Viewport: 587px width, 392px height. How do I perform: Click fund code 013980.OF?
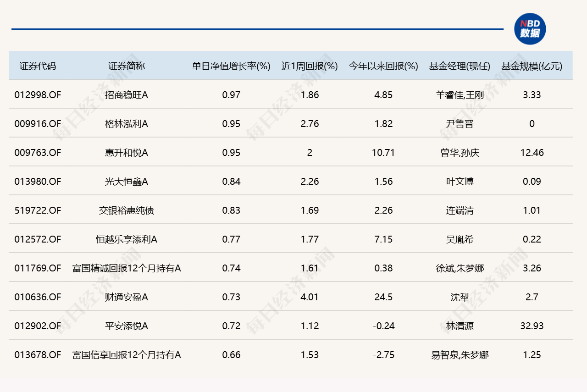click(38, 182)
